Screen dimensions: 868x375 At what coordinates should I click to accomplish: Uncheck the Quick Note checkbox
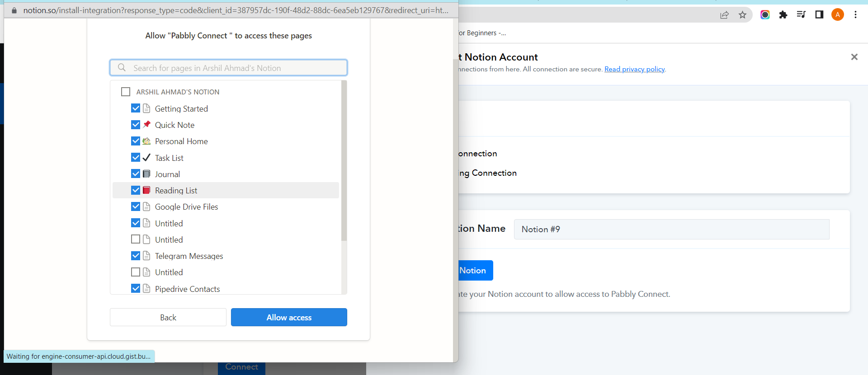pos(136,125)
